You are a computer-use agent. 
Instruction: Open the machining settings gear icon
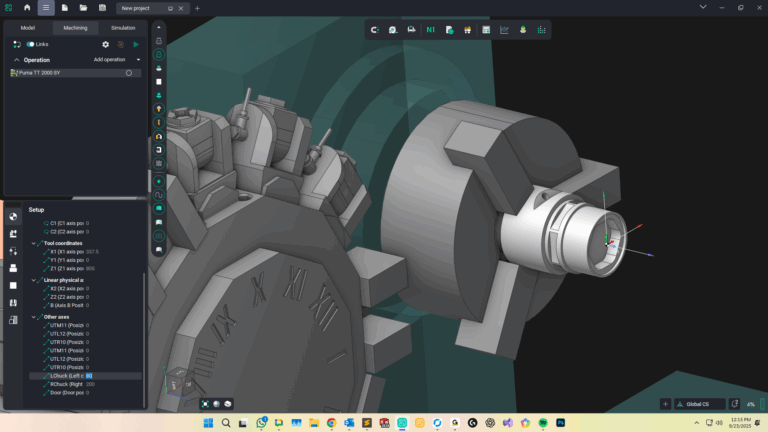pyautogui.click(x=106, y=44)
